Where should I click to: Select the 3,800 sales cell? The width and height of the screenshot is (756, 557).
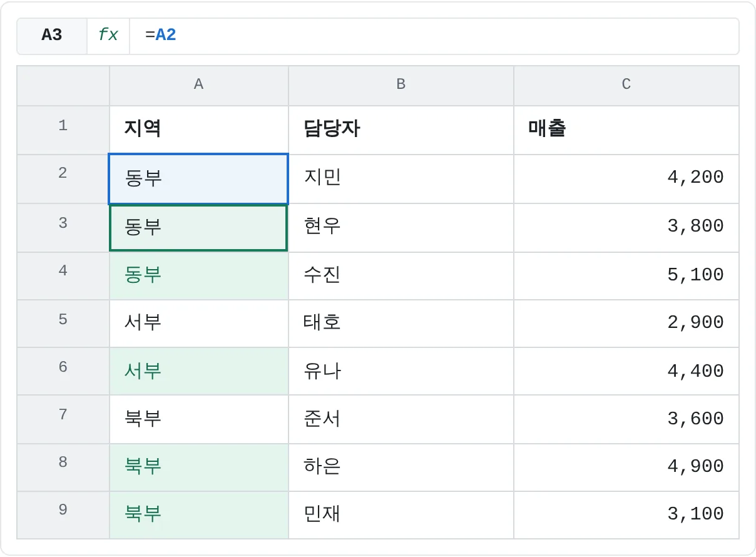click(626, 227)
